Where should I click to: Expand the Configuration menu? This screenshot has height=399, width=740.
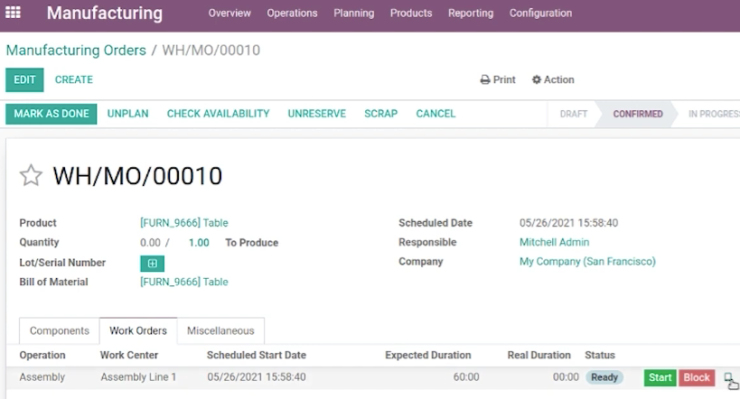[x=540, y=13]
